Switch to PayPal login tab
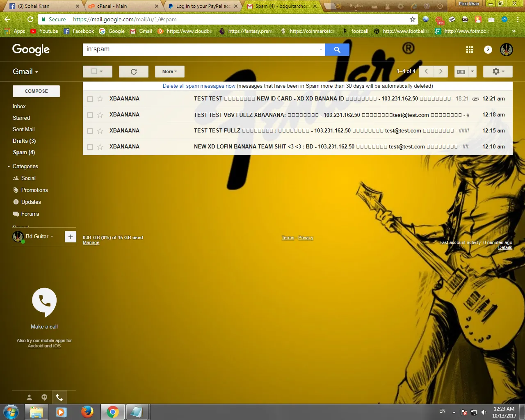 click(203, 6)
